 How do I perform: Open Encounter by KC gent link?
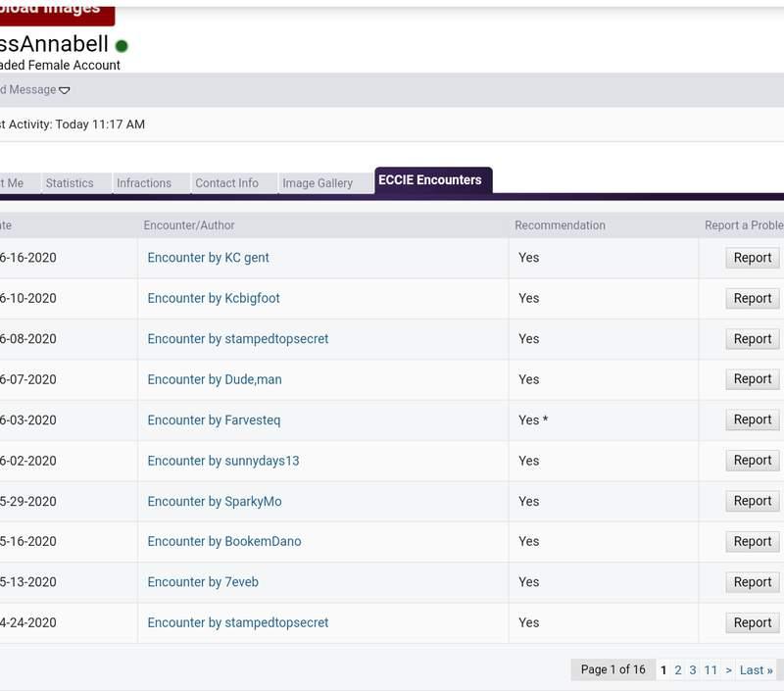[x=208, y=258]
